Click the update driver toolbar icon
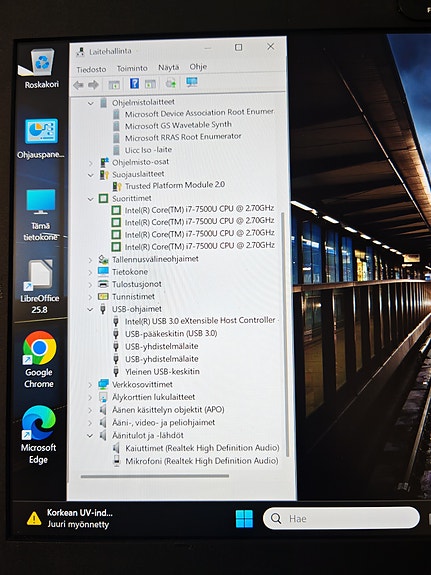Viewport: 431px width, 575px height. (x=171, y=83)
